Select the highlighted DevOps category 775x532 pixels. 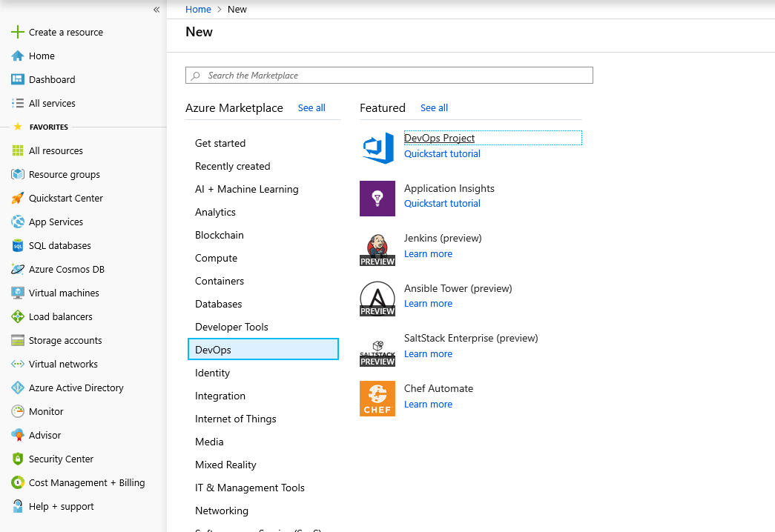point(263,350)
